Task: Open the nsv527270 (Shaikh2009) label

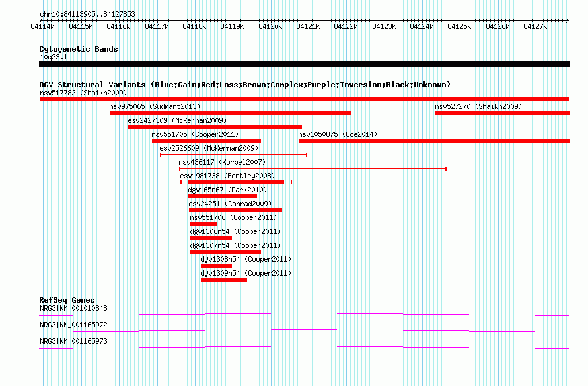Action: pyautogui.click(x=478, y=106)
